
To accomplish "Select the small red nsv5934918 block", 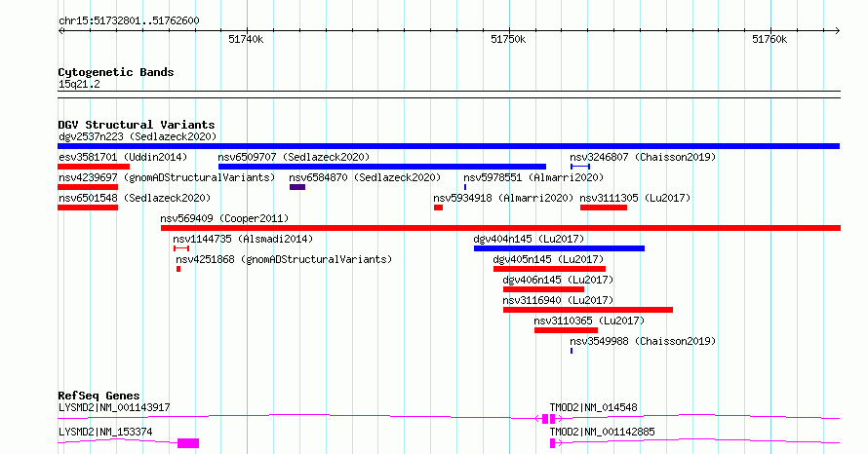I will (x=439, y=208).
